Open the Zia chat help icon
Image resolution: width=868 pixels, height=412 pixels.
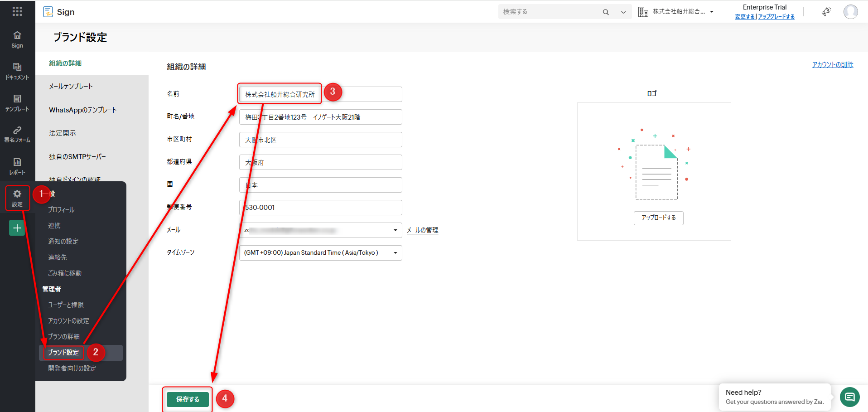pos(849,397)
